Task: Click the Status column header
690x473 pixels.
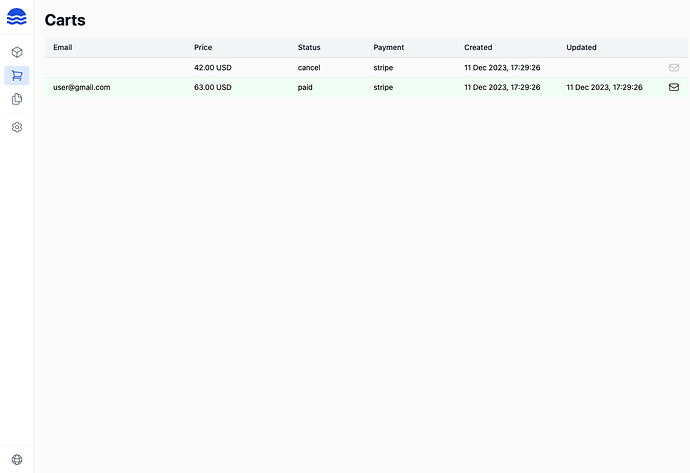Action: click(x=309, y=47)
